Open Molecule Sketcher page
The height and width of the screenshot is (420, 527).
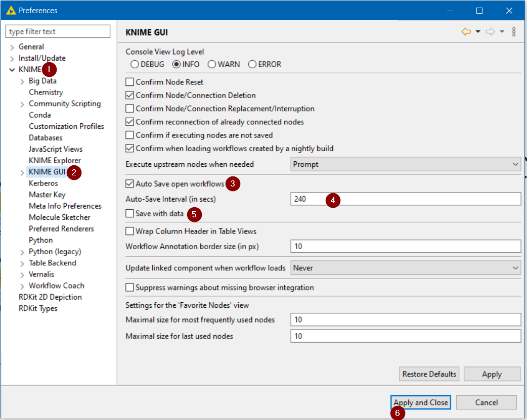60,217
